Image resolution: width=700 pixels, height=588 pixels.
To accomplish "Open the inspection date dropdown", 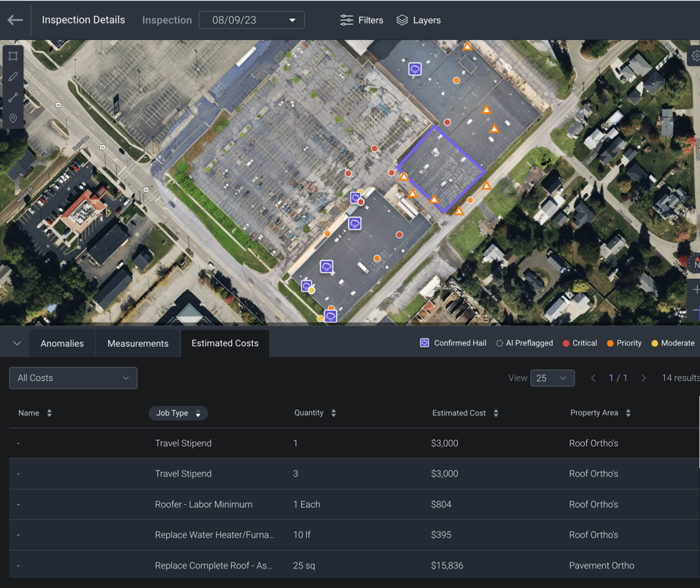I will pyautogui.click(x=251, y=20).
